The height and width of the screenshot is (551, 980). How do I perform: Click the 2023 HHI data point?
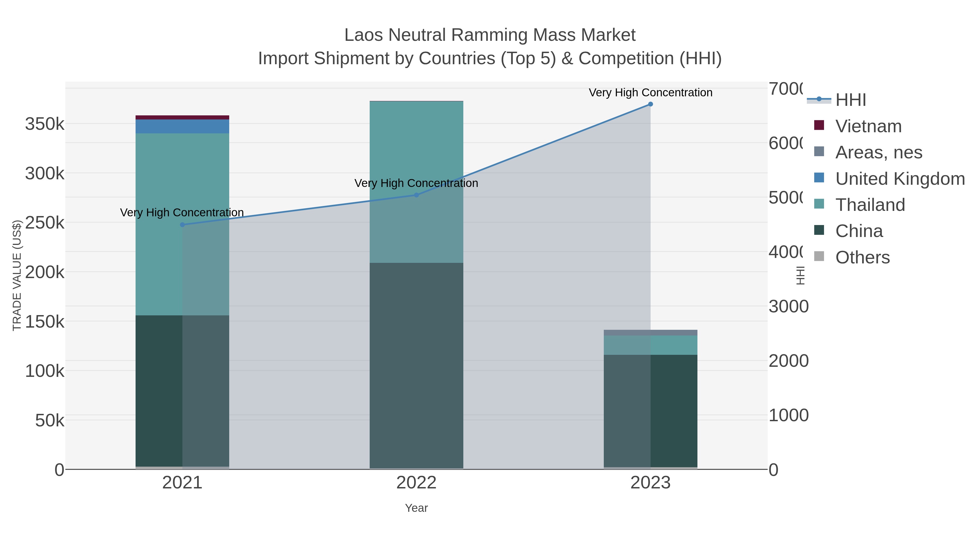tap(651, 104)
